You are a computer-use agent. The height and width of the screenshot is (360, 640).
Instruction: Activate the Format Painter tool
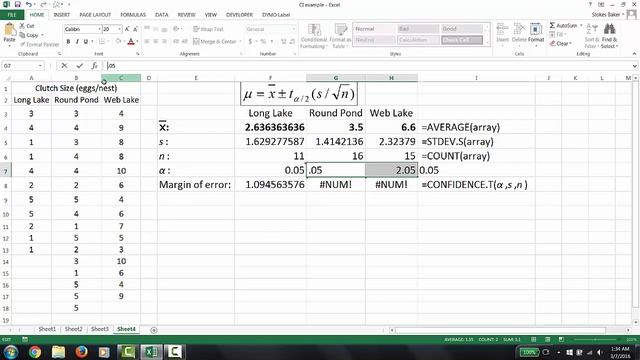pyautogui.click(x=40, y=44)
